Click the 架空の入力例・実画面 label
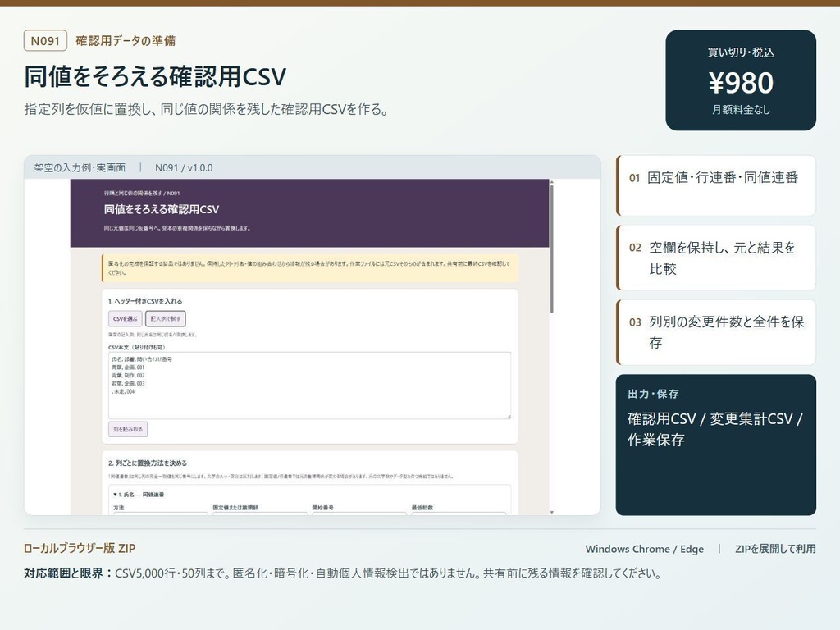This screenshot has width=840, height=630. coord(80,167)
